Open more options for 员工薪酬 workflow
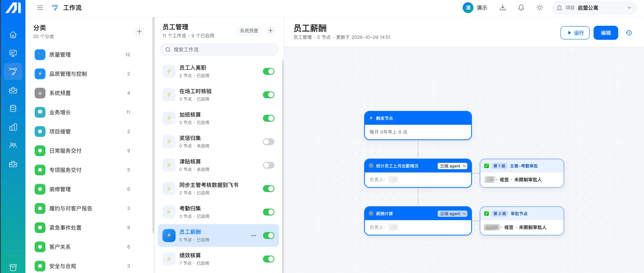644x273 pixels. pos(254,235)
